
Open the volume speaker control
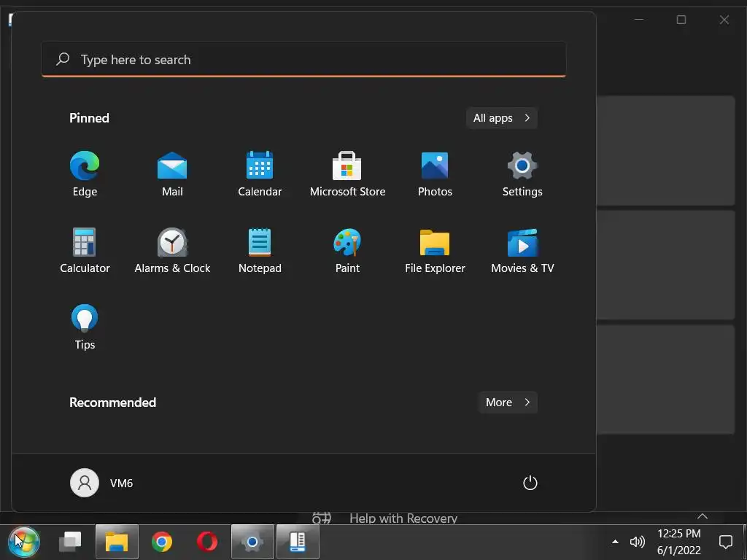coord(637,542)
